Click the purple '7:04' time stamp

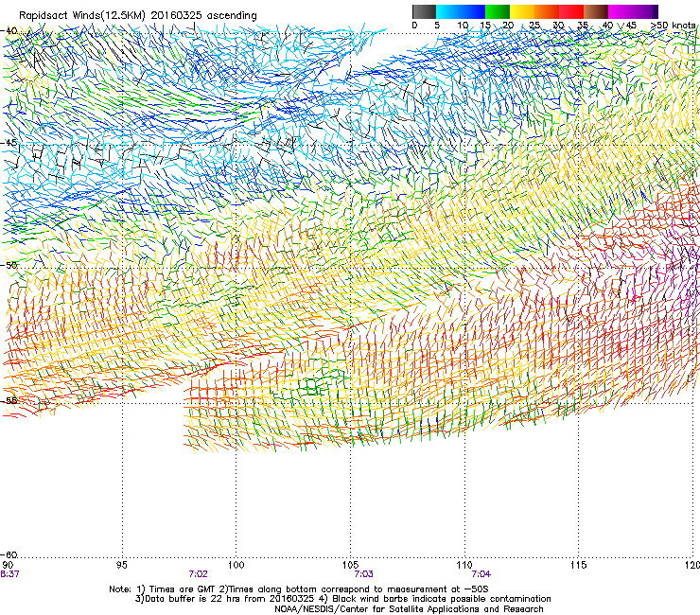coord(481,574)
